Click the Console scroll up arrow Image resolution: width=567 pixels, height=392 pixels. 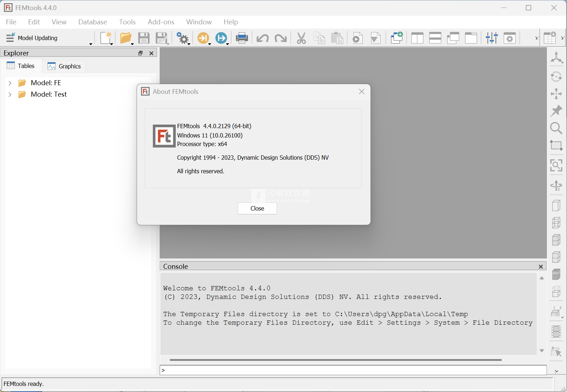pyautogui.click(x=542, y=278)
